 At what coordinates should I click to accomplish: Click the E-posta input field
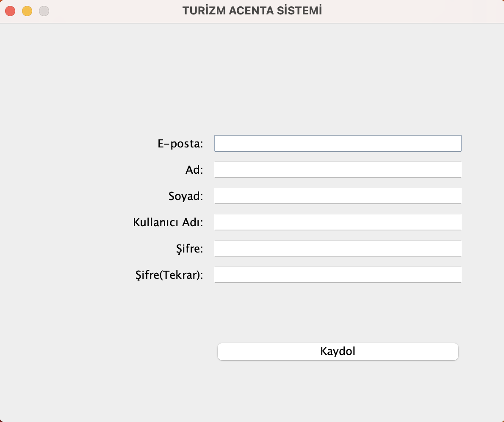(x=338, y=143)
